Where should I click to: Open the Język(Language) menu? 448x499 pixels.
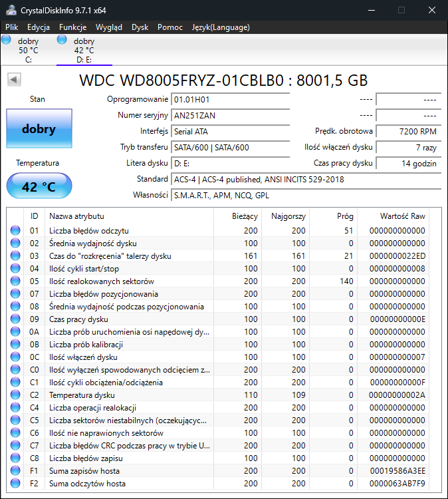pos(221,27)
